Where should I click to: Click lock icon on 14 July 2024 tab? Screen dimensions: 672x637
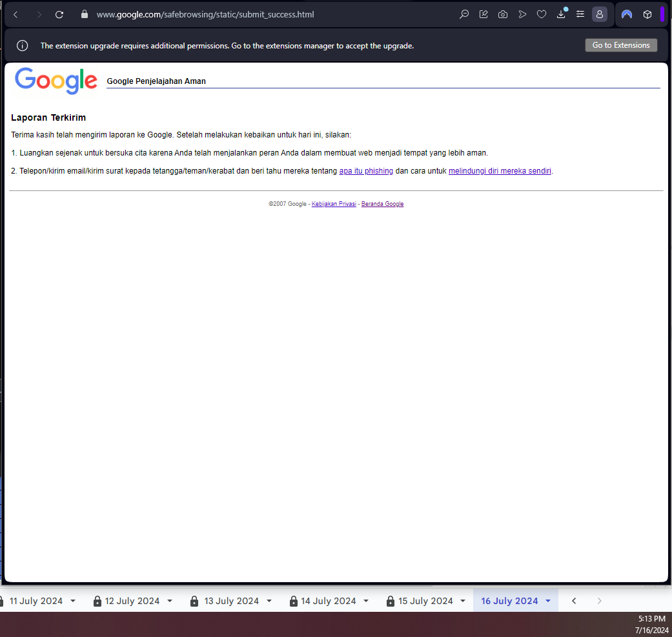coord(294,601)
